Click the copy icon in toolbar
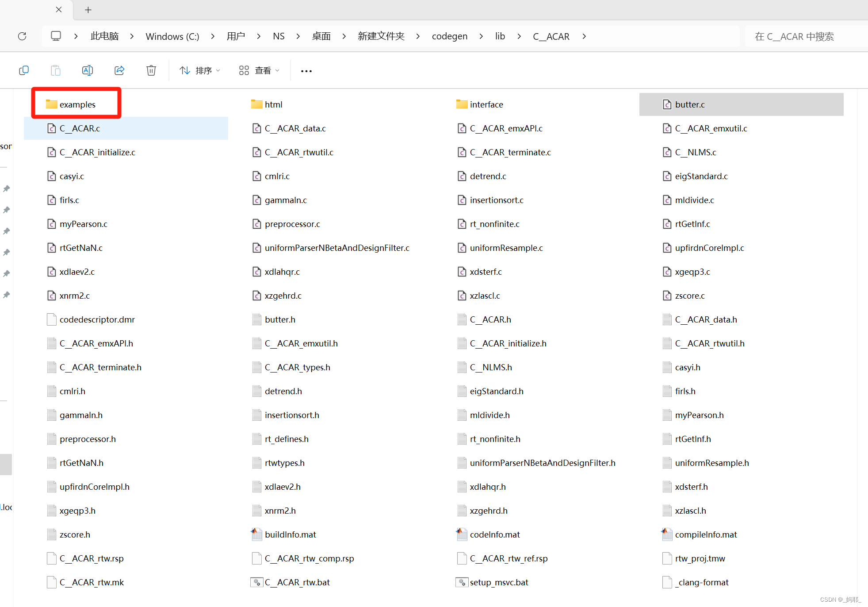This screenshot has width=868, height=607. click(x=24, y=70)
